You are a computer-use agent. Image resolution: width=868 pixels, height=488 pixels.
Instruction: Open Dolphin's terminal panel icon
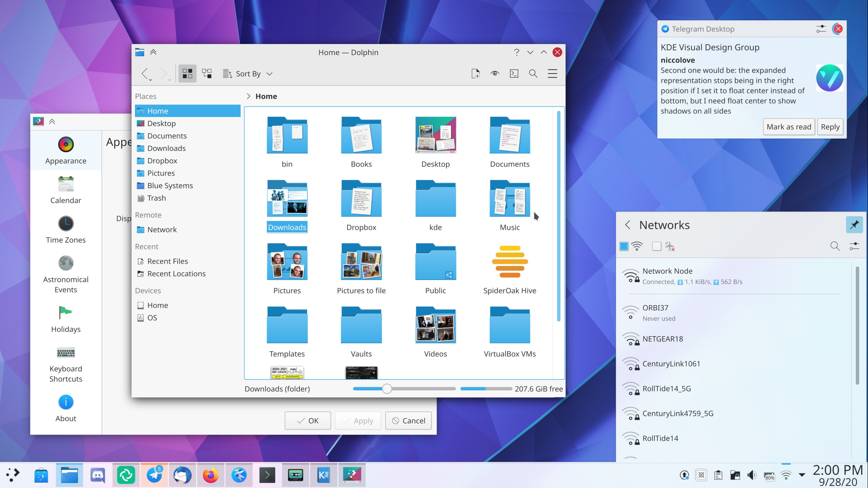tap(514, 74)
